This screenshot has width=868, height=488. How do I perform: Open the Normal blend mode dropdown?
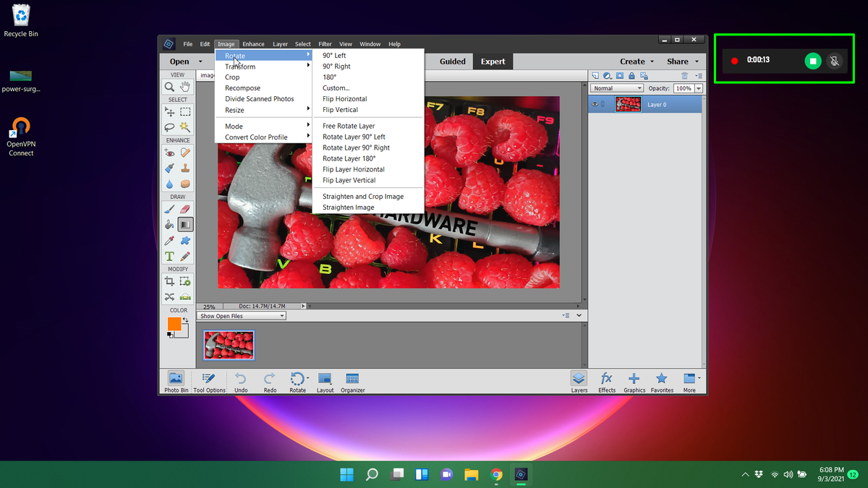(x=616, y=87)
